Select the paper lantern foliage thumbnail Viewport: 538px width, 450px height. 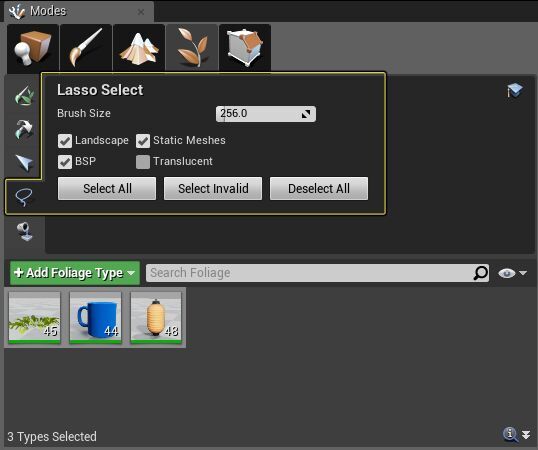(x=156, y=318)
